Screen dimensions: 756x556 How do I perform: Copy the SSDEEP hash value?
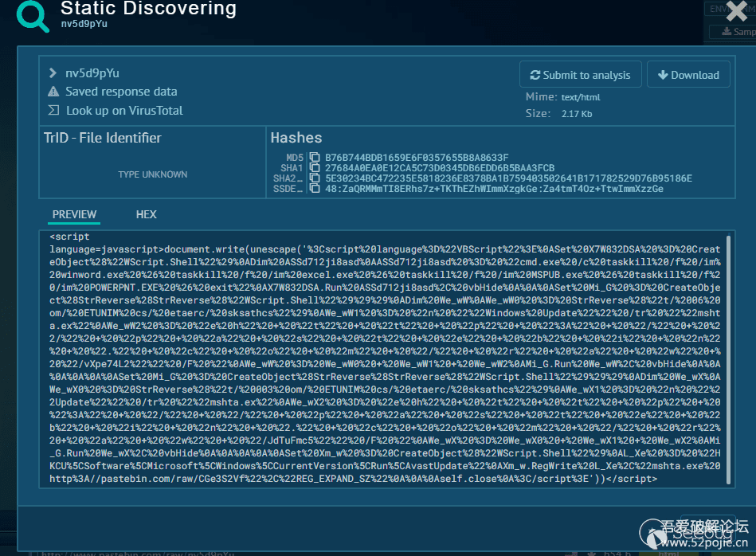[x=315, y=189]
